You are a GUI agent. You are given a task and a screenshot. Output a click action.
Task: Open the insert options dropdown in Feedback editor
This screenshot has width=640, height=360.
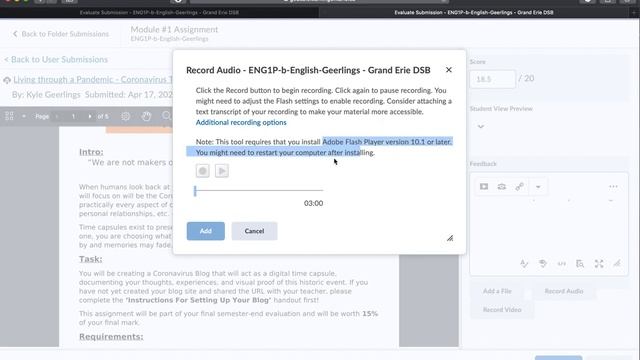pos(538,187)
